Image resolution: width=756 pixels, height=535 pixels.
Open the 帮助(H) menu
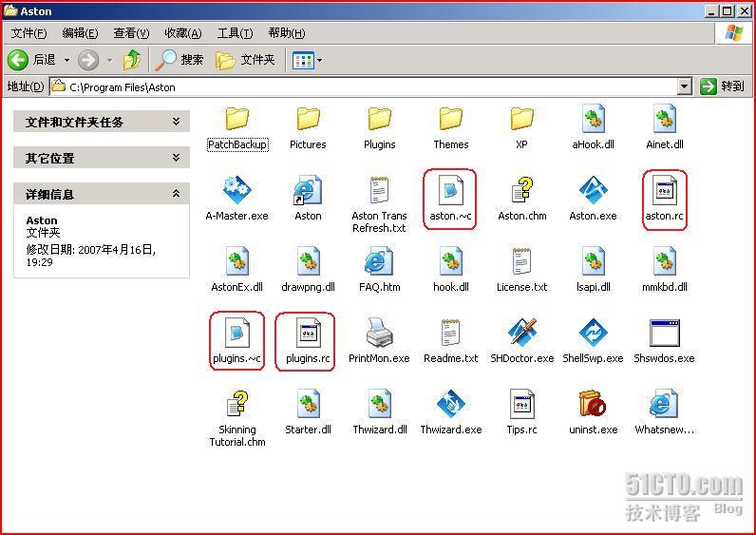point(287,33)
